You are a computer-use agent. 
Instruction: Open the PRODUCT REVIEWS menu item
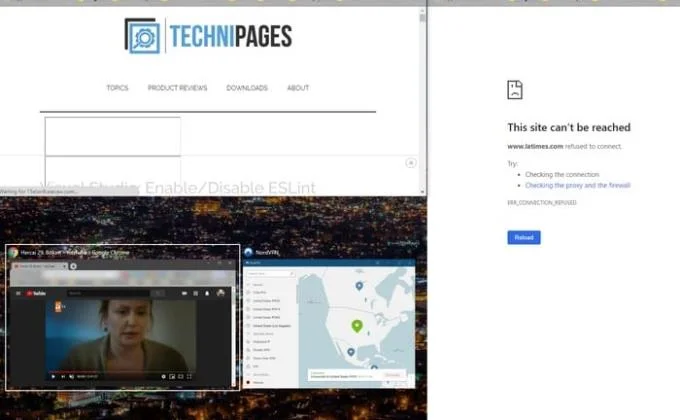(x=177, y=88)
